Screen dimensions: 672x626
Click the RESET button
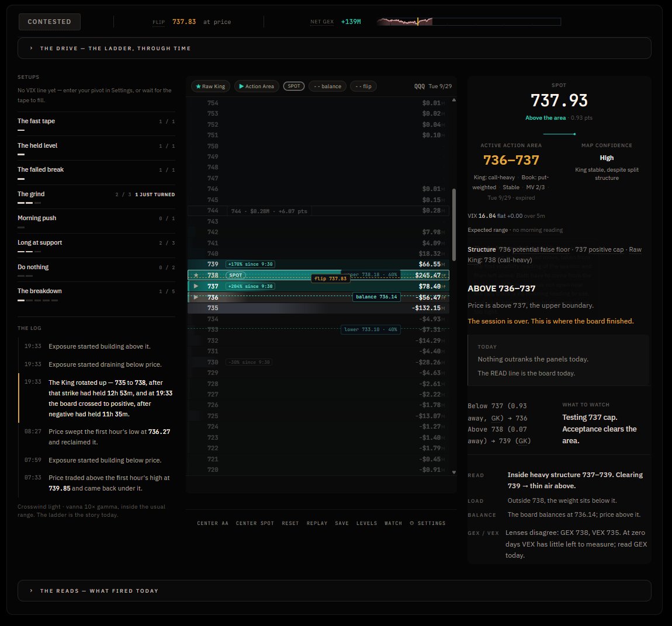pyautogui.click(x=290, y=523)
